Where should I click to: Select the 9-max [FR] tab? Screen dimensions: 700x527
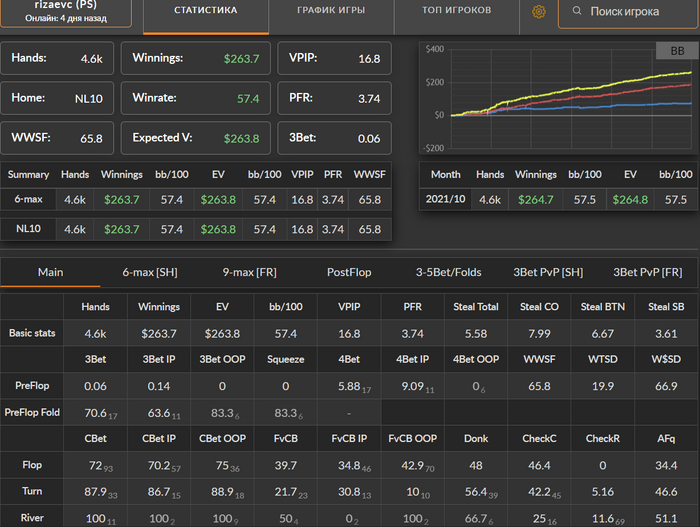250,272
